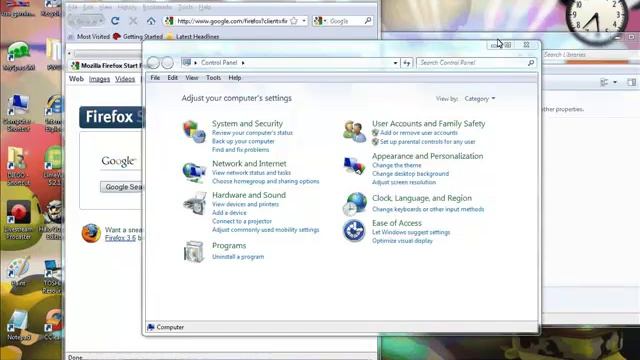The height and width of the screenshot is (360, 640).
Task: Open the View menu in Control Panel
Action: pos(191,78)
